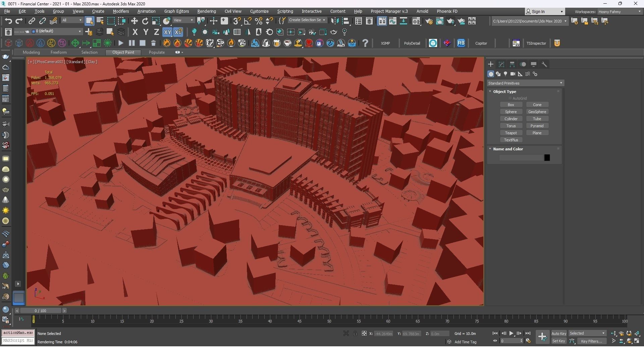Click the GeoSphere primitive button
The width and height of the screenshot is (644, 349).
click(x=537, y=112)
